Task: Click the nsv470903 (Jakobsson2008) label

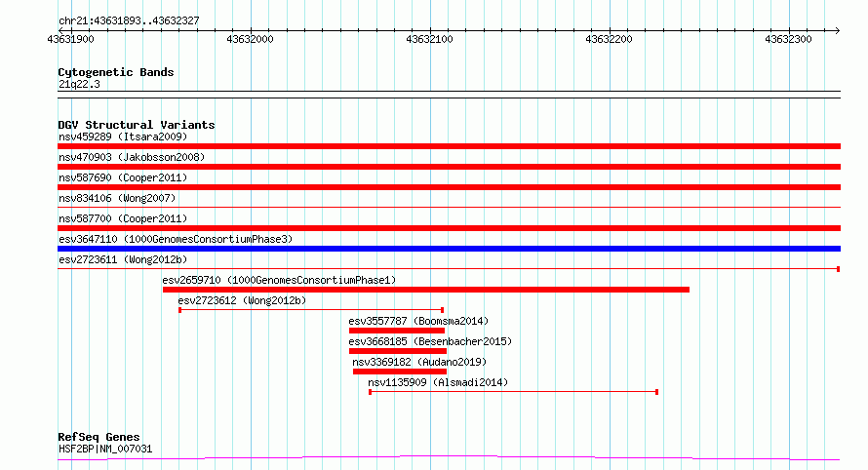Action: click(x=132, y=157)
